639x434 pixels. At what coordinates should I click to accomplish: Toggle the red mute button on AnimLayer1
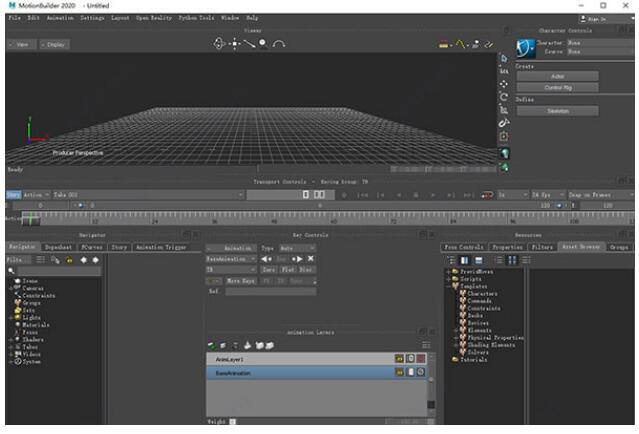pyautogui.click(x=421, y=359)
